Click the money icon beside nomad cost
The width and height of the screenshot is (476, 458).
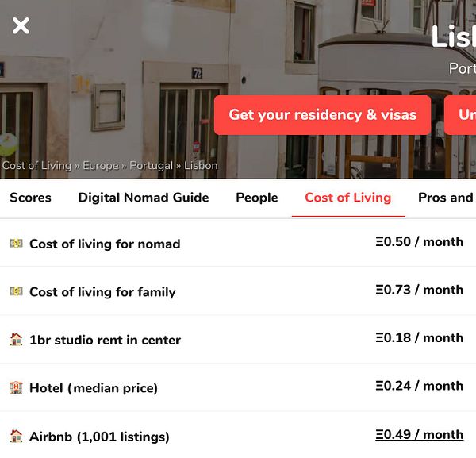[x=16, y=243]
